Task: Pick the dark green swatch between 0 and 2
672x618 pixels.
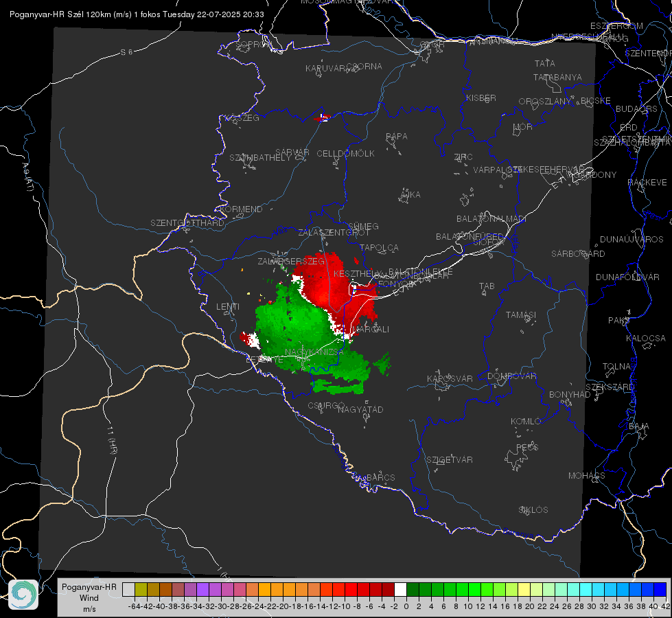Action: (x=413, y=589)
